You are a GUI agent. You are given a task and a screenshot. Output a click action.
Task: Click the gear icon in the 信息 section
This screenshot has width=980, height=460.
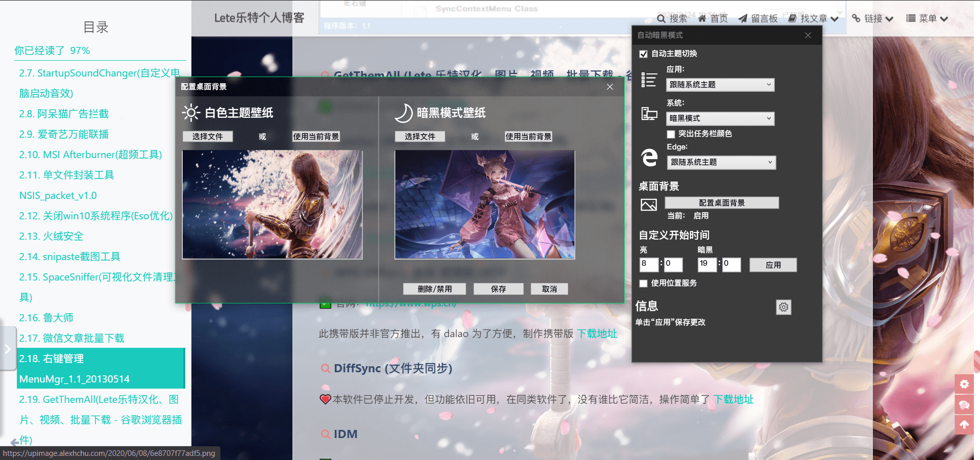click(783, 307)
